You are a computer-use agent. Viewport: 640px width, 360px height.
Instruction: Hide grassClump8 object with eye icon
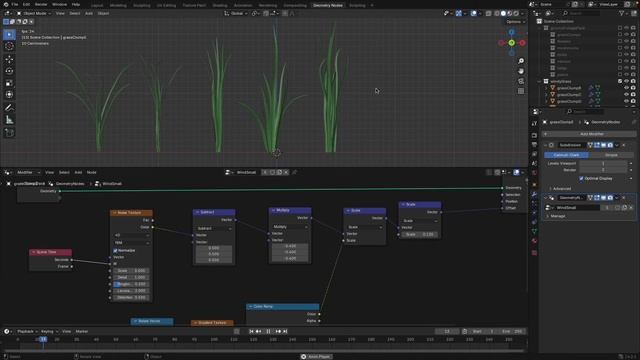pos(627,88)
